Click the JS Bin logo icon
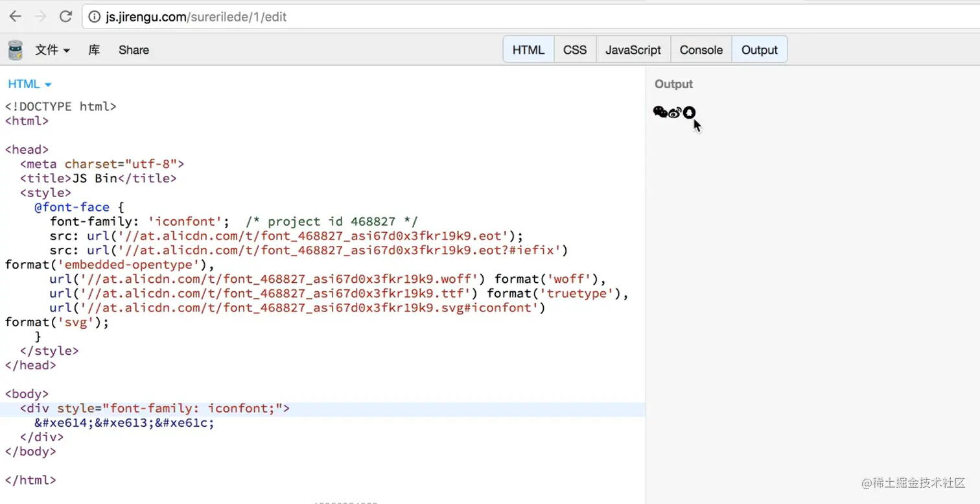 [15, 50]
